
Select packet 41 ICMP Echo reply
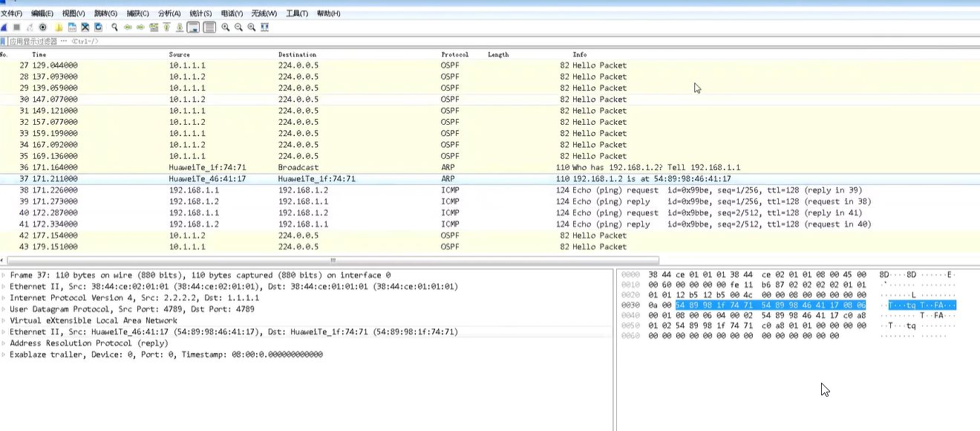(x=490, y=224)
